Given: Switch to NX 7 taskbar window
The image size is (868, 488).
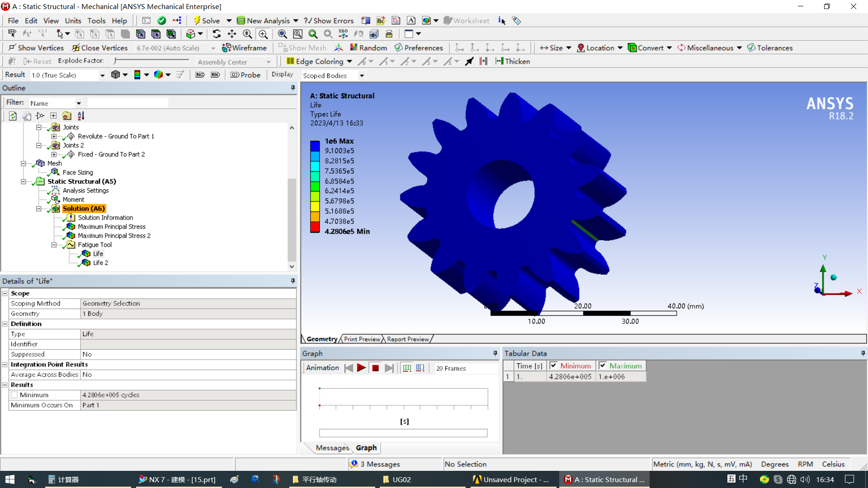Looking at the screenshot, I should (179, 479).
